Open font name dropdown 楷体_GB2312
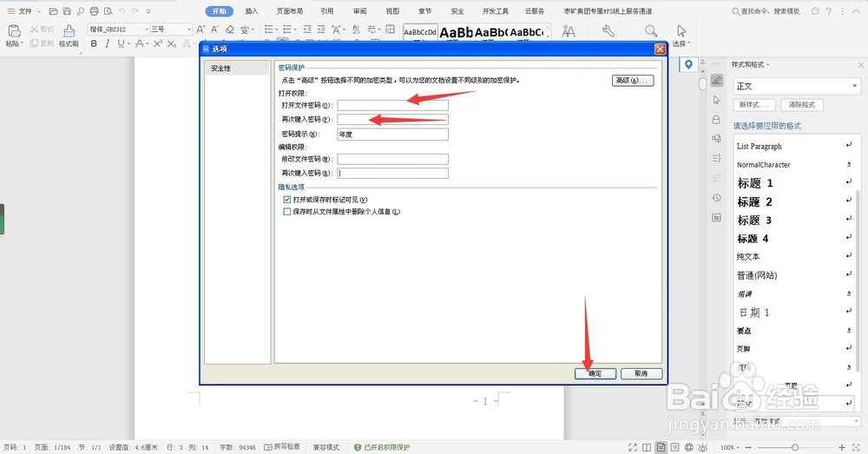The height and width of the screenshot is (454, 868). 148,30
